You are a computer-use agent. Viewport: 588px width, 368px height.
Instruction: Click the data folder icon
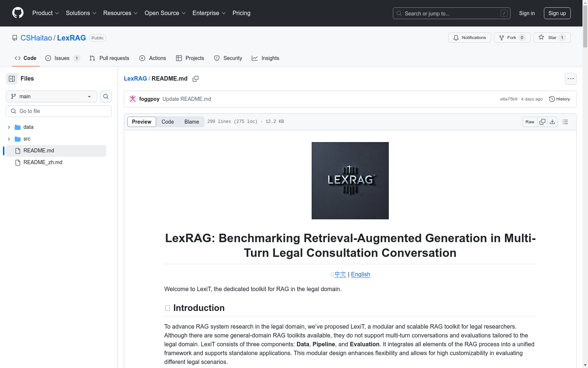[x=18, y=127]
